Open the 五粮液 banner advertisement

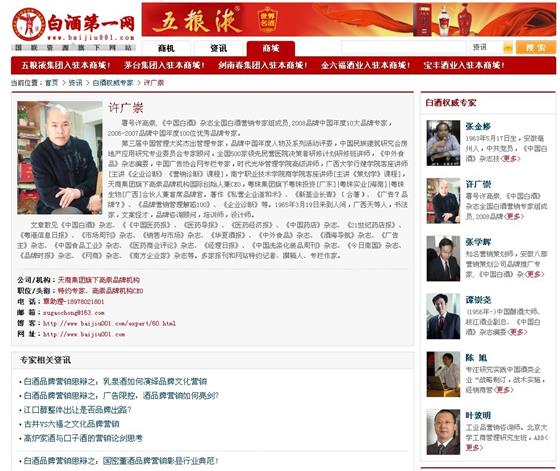(349, 20)
